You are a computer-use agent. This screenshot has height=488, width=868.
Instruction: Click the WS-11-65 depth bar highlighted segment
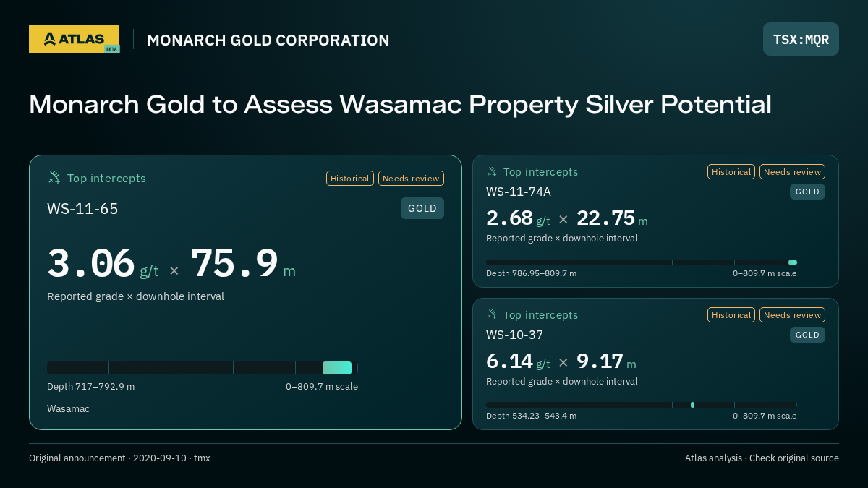click(337, 368)
